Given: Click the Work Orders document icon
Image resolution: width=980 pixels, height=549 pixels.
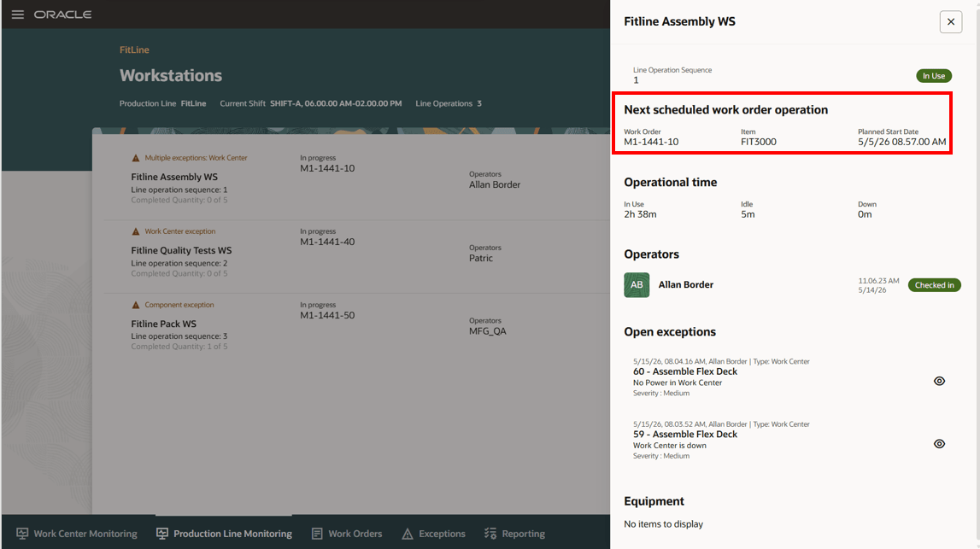Looking at the screenshot, I should (317, 534).
